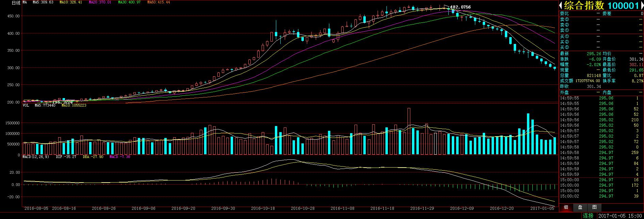
Task: Click the 最低价 value 291.65
Action: click(636, 70)
